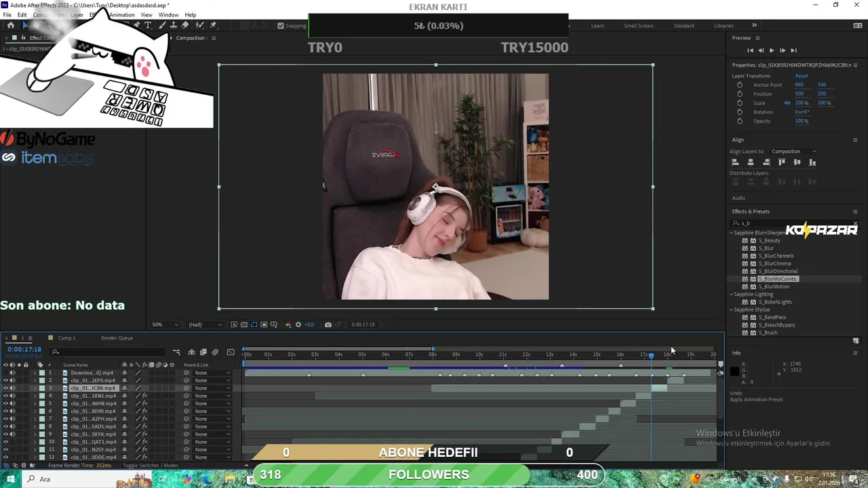Click Reset in Layer Transform
This screenshot has height=488, width=868.
[802, 76]
